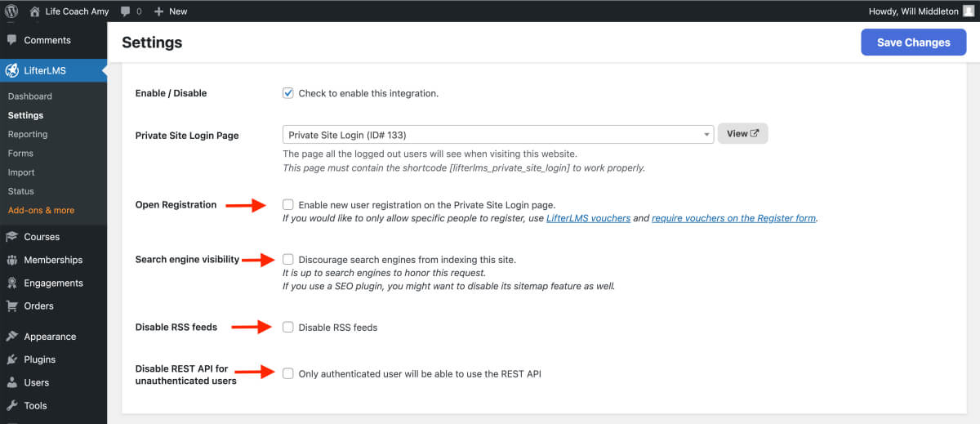Tick the Disable RSS feeds checkbox

click(x=288, y=327)
